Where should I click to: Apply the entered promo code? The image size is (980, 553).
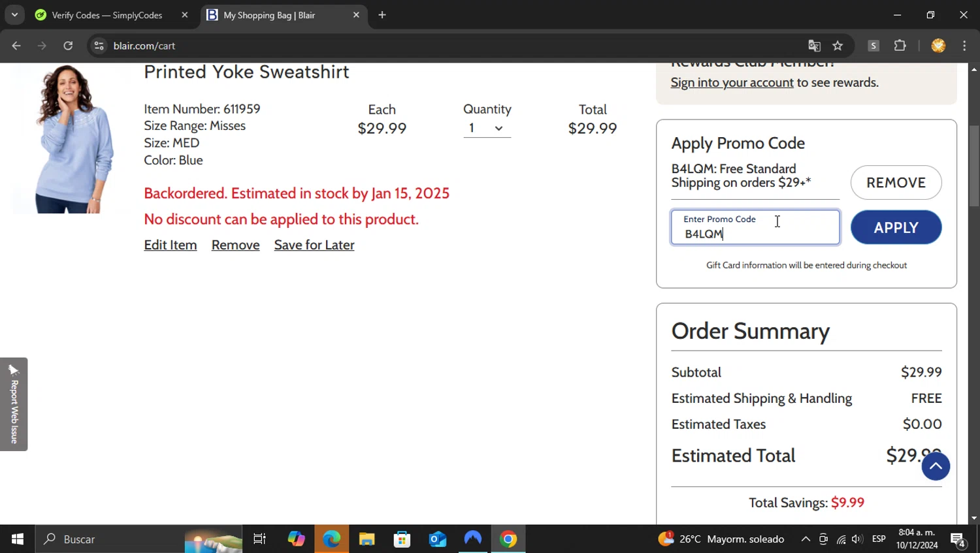click(x=896, y=227)
